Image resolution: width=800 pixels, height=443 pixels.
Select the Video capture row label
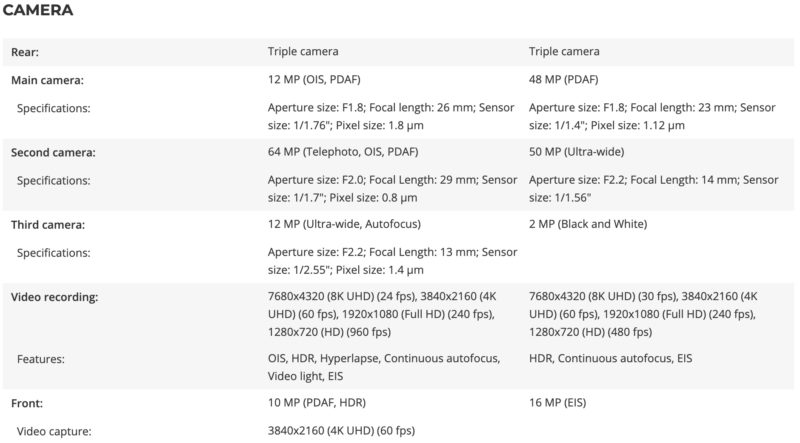pos(53,431)
